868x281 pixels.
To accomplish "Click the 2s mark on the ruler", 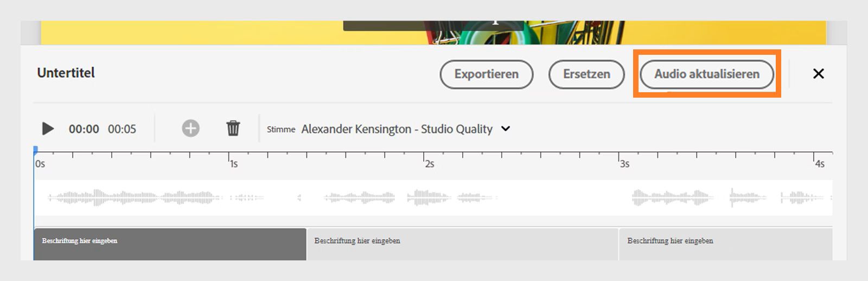I will (x=424, y=157).
